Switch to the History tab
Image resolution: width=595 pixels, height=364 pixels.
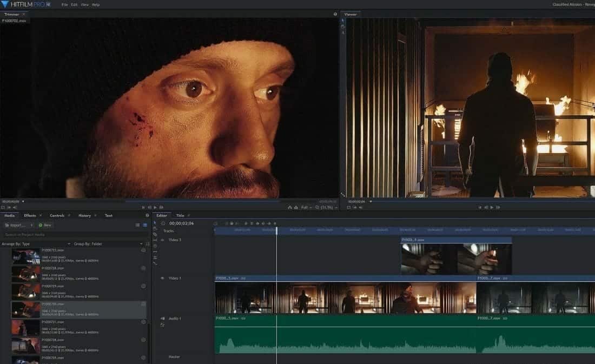(84, 215)
